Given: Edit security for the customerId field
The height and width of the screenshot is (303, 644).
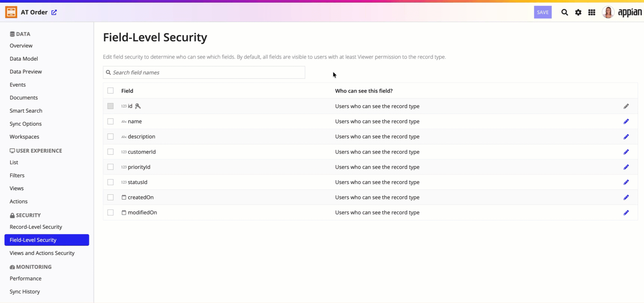Looking at the screenshot, I should (x=626, y=152).
